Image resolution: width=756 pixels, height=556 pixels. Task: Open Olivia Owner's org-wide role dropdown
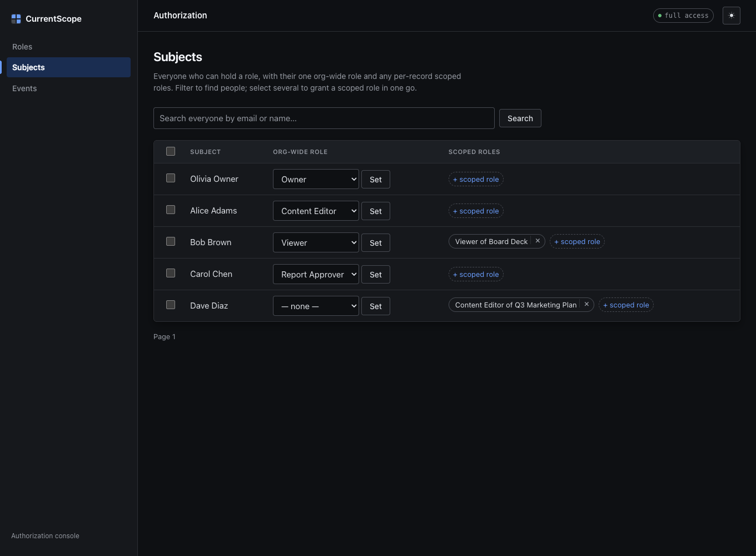tap(316, 179)
